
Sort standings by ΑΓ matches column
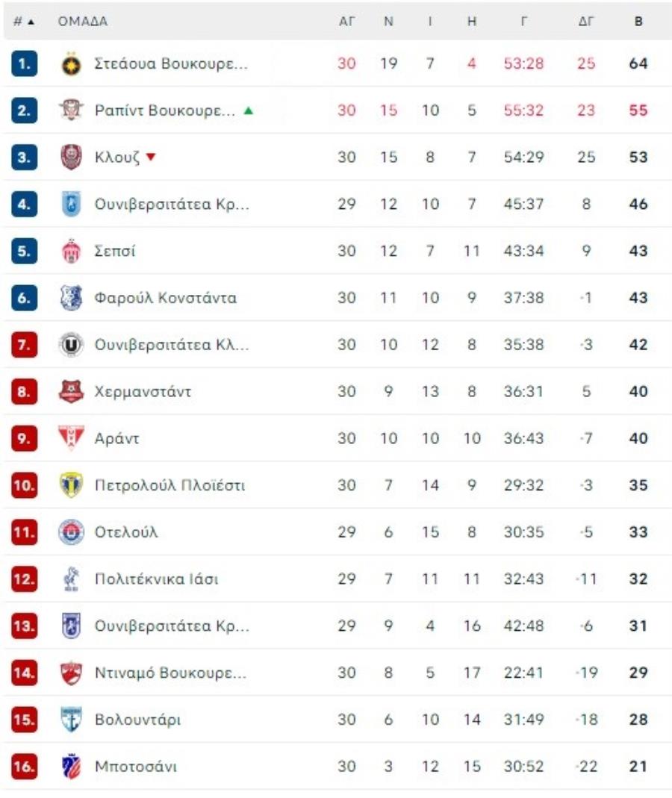point(346,22)
